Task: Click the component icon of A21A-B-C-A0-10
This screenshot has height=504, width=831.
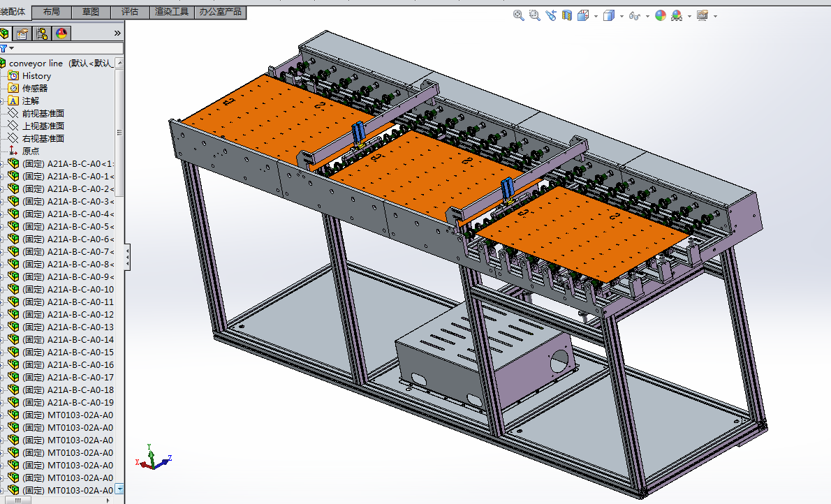Action: point(13,290)
